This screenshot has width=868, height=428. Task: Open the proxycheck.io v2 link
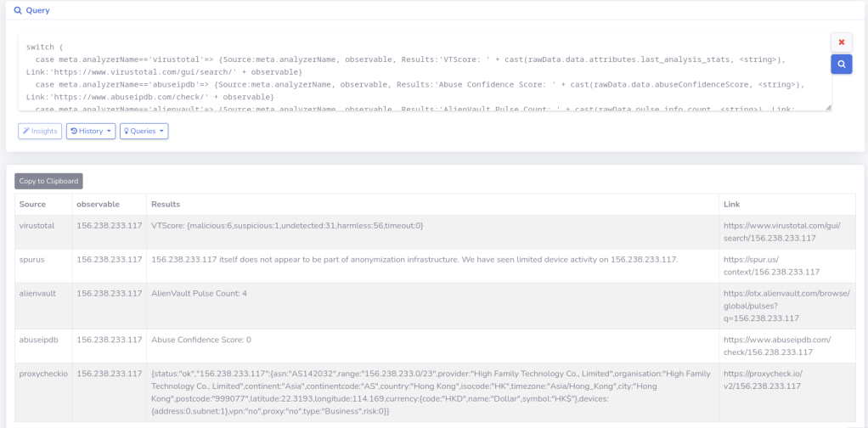coord(762,379)
